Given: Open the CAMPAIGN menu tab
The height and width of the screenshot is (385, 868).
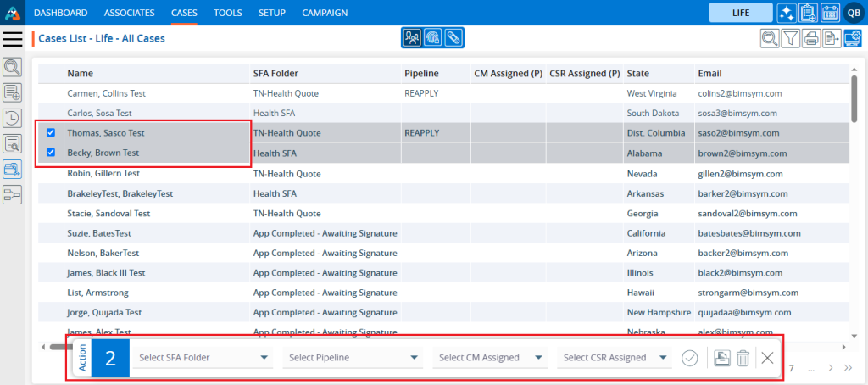Looking at the screenshot, I should 325,13.
